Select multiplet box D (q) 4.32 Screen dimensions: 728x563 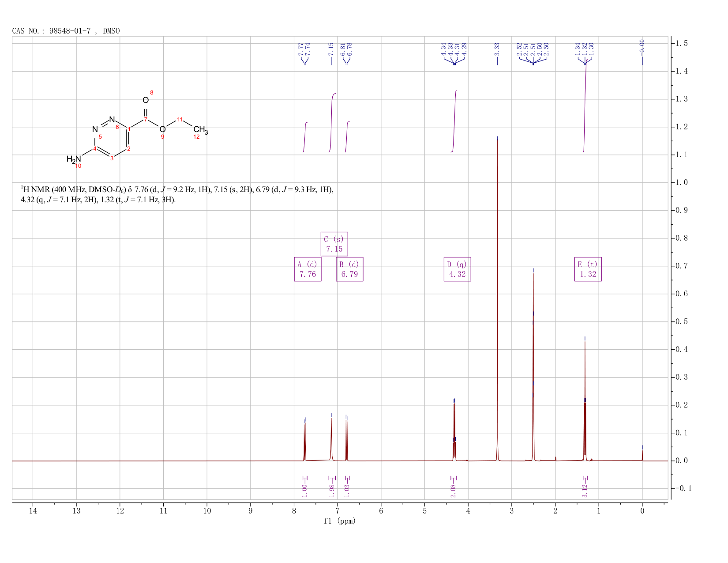457,269
